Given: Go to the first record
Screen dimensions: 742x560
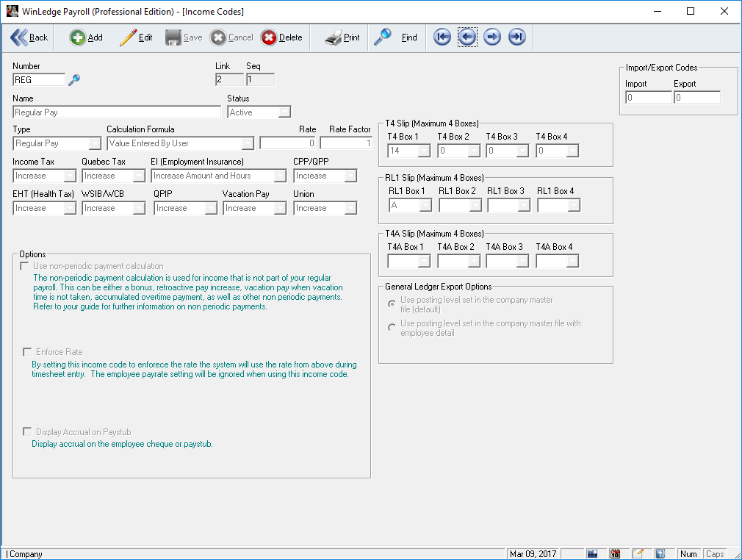Looking at the screenshot, I should 442,37.
